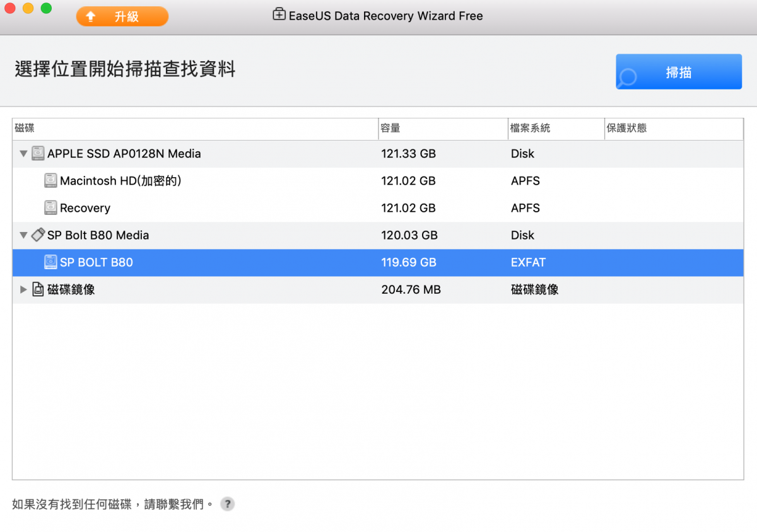Click the 121.02 GB value in Recovery row
Viewport: 757px width, 532px height.
409,208
